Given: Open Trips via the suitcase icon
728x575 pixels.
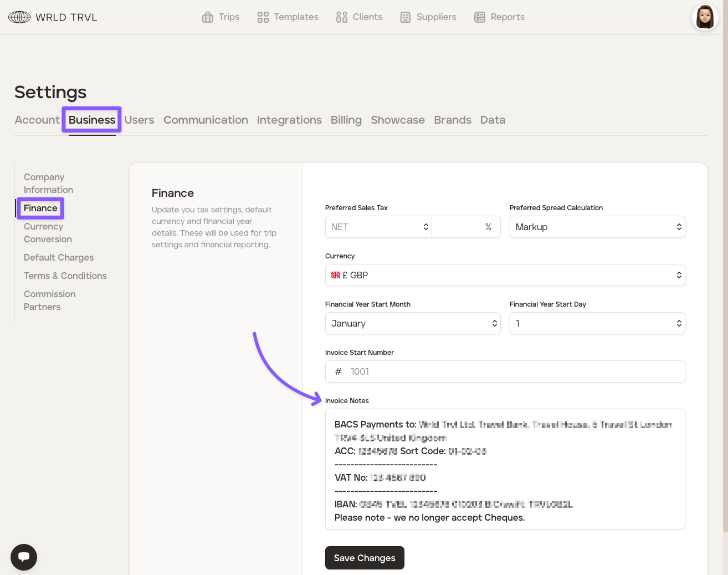Looking at the screenshot, I should (208, 17).
